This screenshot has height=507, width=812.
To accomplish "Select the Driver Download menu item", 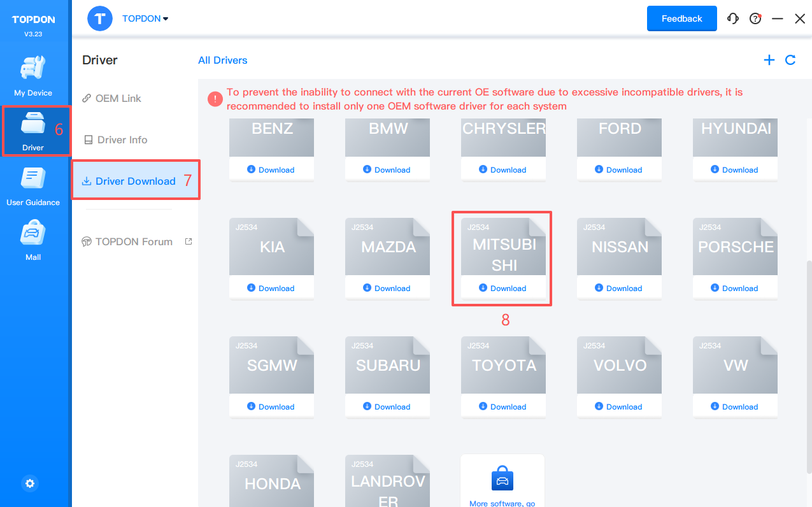I will tap(135, 181).
